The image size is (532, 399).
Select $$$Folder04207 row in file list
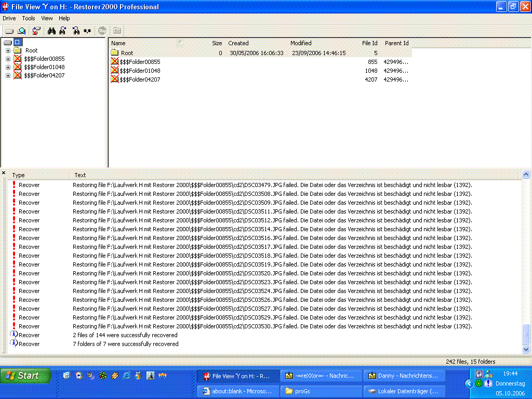[x=261, y=79]
